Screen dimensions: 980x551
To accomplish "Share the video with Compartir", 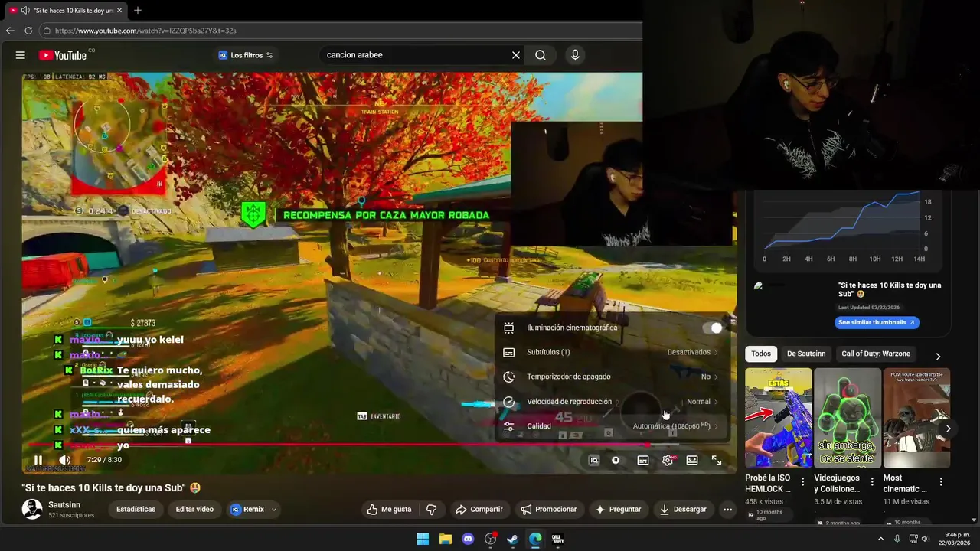I will tap(479, 509).
